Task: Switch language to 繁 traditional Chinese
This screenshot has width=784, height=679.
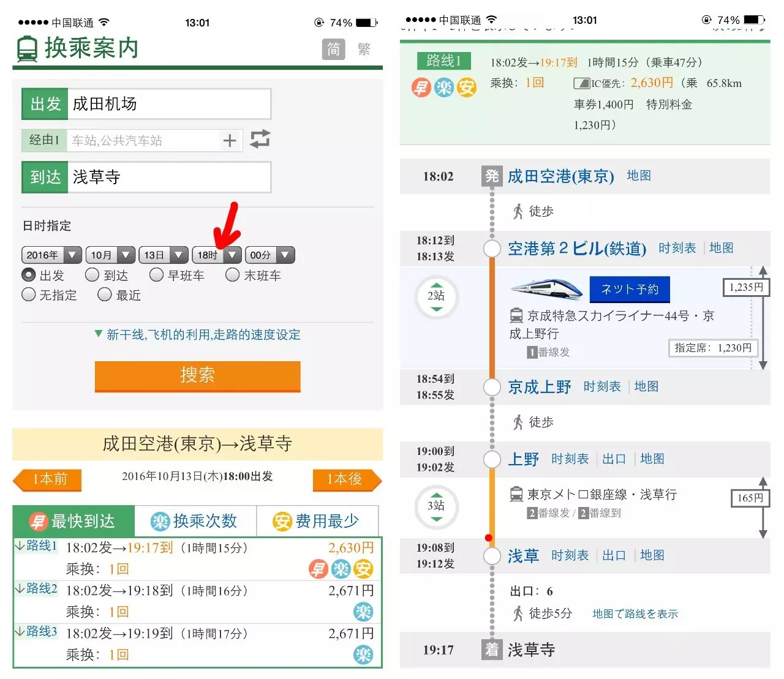Action: (364, 50)
